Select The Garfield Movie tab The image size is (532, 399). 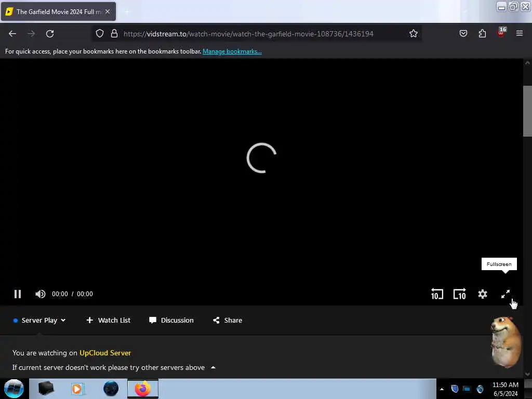pos(58,11)
